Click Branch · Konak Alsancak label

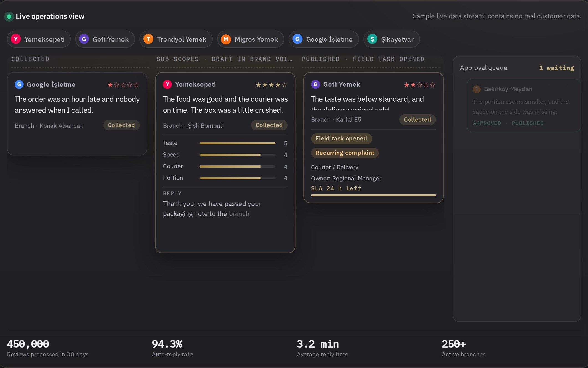coord(49,126)
